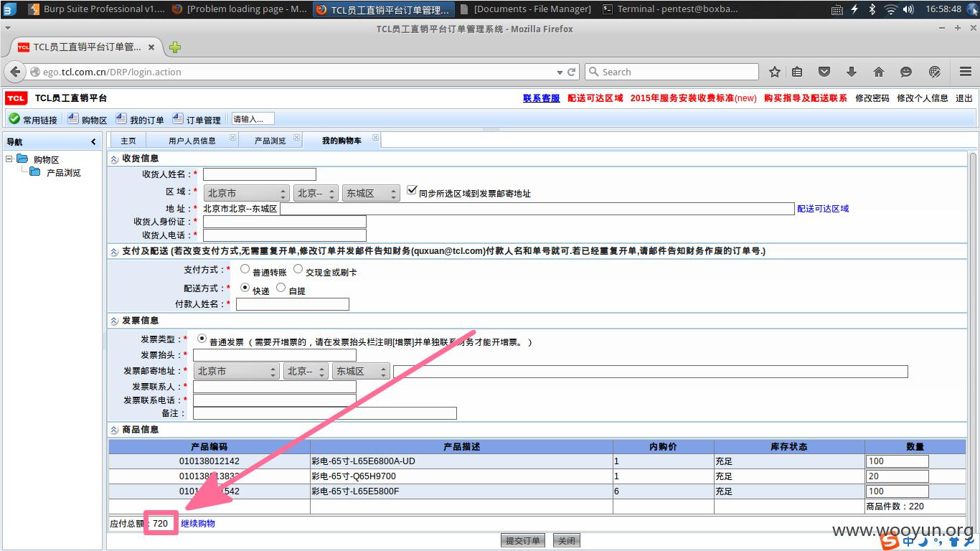Click the 收货人姓名 input field
Image resolution: width=980 pixels, height=551 pixels.
[260, 174]
